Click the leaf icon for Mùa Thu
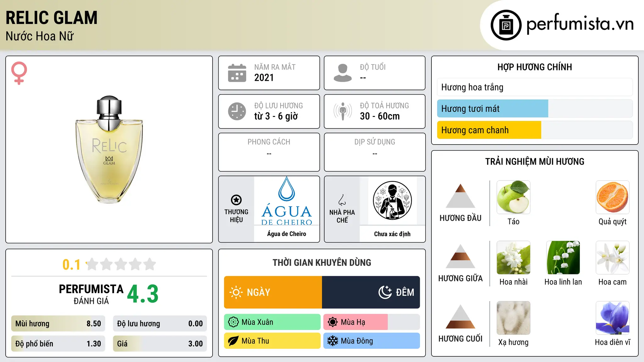The height and width of the screenshot is (362, 644). click(x=233, y=341)
